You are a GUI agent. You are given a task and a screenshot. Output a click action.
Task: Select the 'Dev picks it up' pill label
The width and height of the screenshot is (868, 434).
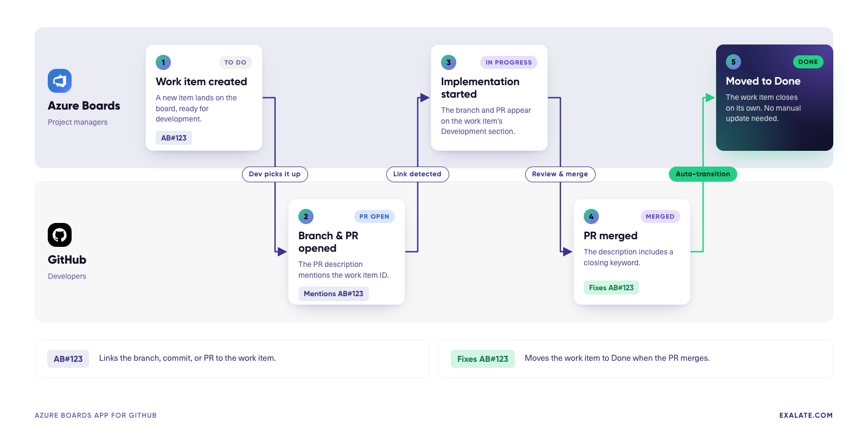click(x=275, y=174)
